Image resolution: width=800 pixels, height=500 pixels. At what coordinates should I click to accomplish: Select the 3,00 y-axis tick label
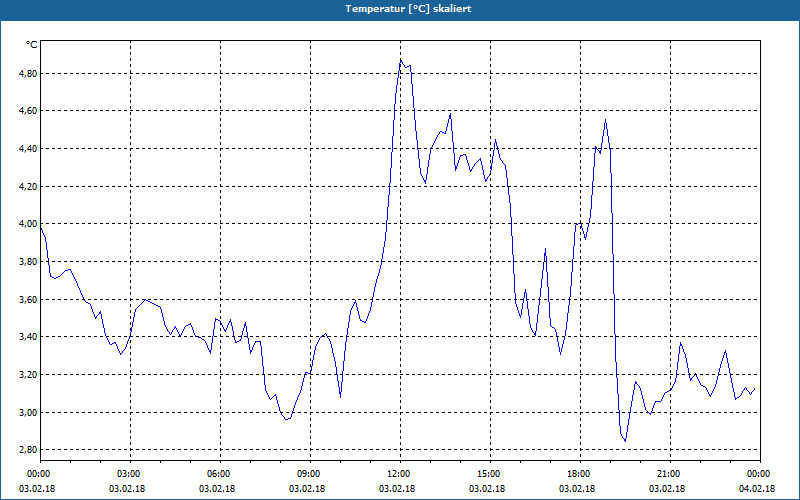[x=27, y=412]
